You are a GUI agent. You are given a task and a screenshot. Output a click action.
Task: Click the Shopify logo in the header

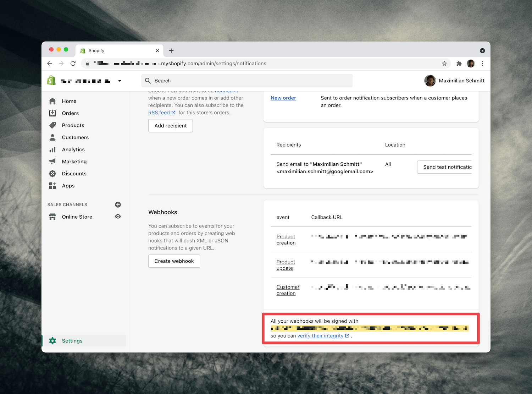pyautogui.click(x=51, y=81)
